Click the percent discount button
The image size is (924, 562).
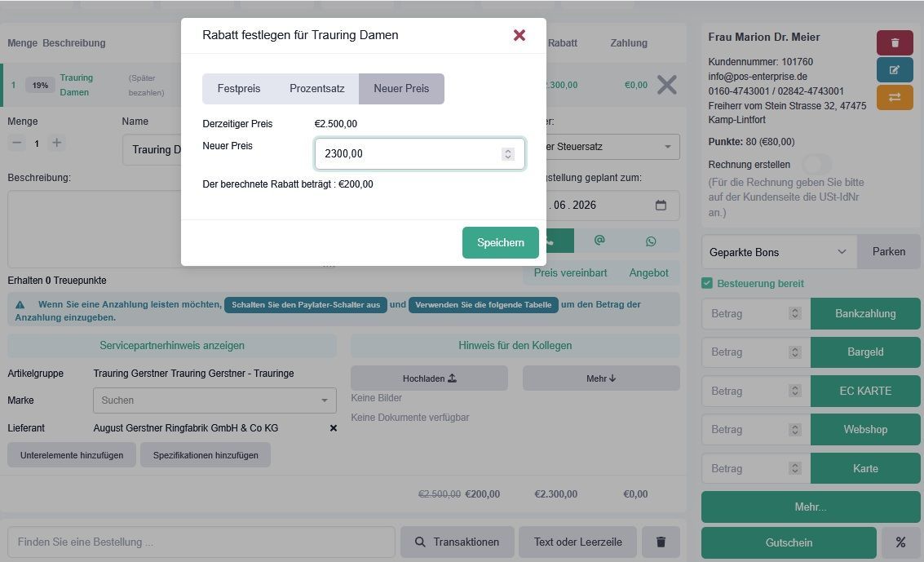point(900,542)
